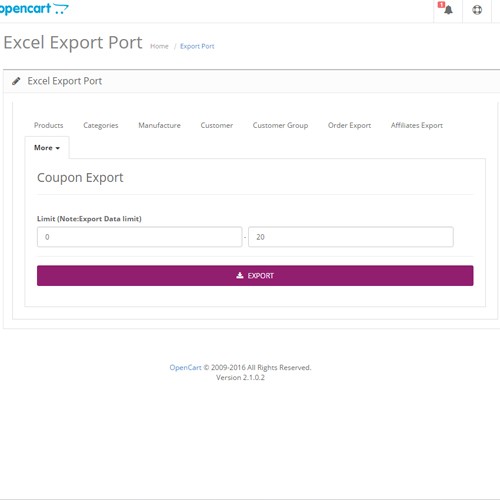This screenshot has height=500, width=500.
Task: Follow the Home breadcrumb link
Action: pos(159,46)
